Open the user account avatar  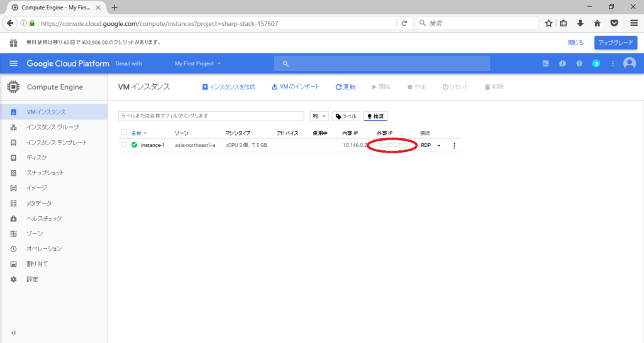click(630, 63)
